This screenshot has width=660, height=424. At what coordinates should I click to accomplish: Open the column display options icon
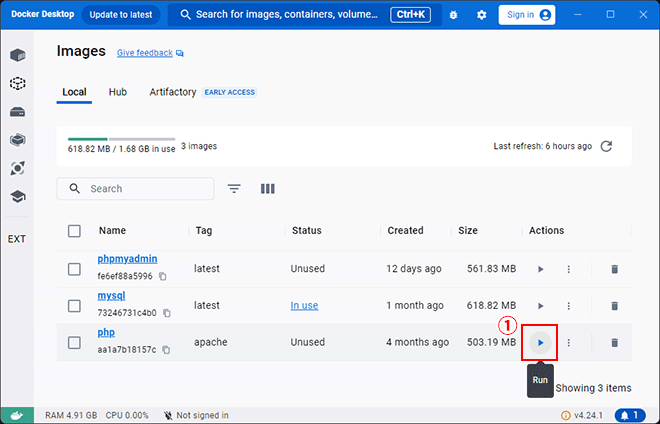click(x=268, y=189)
